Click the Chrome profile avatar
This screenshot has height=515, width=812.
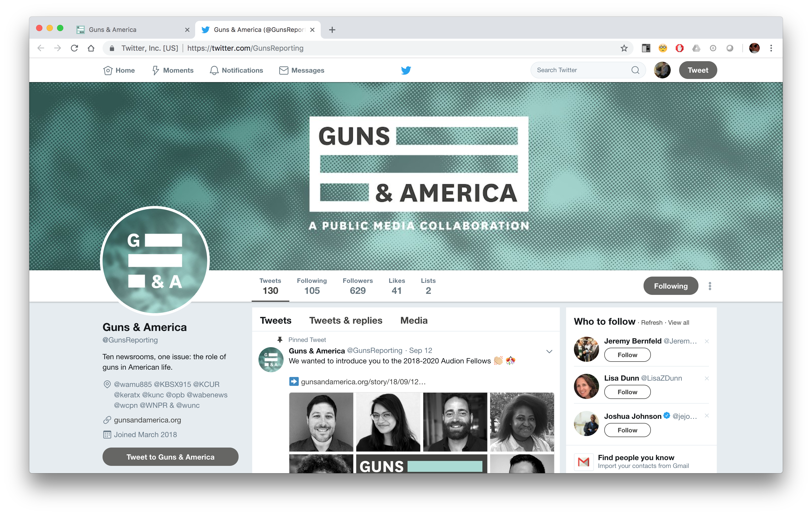pos(754,48)
